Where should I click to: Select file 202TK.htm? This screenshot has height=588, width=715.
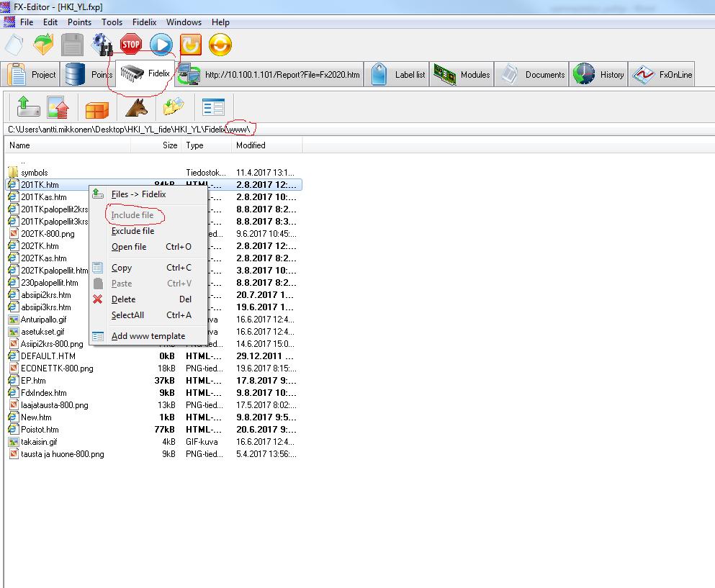[40, 246]
